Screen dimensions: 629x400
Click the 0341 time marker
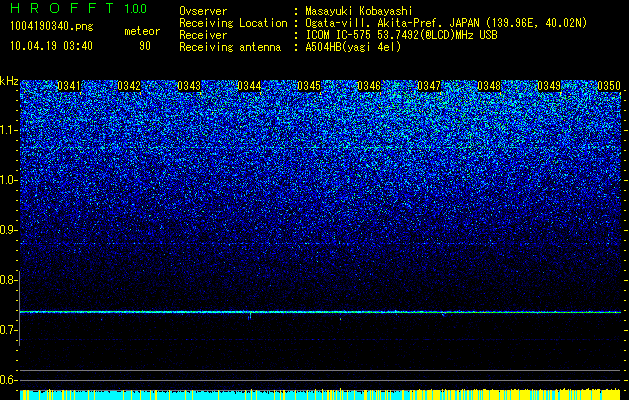[x=69, y=86]
